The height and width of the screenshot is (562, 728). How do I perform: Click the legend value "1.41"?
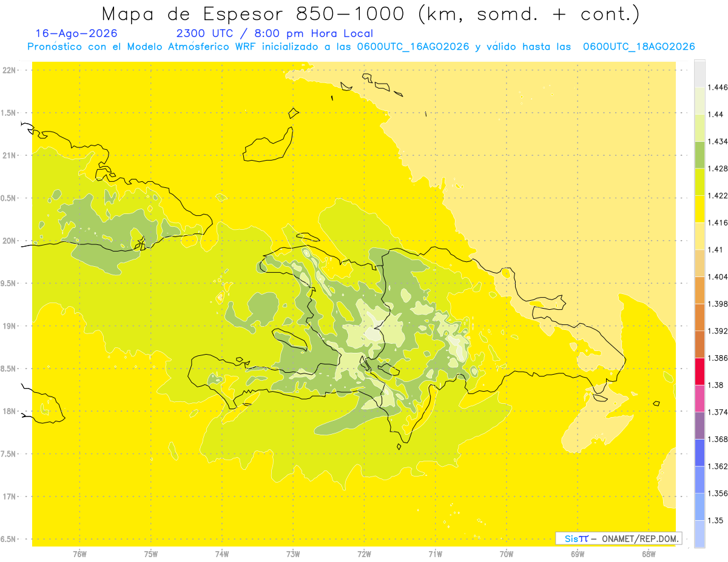[715, 250]
